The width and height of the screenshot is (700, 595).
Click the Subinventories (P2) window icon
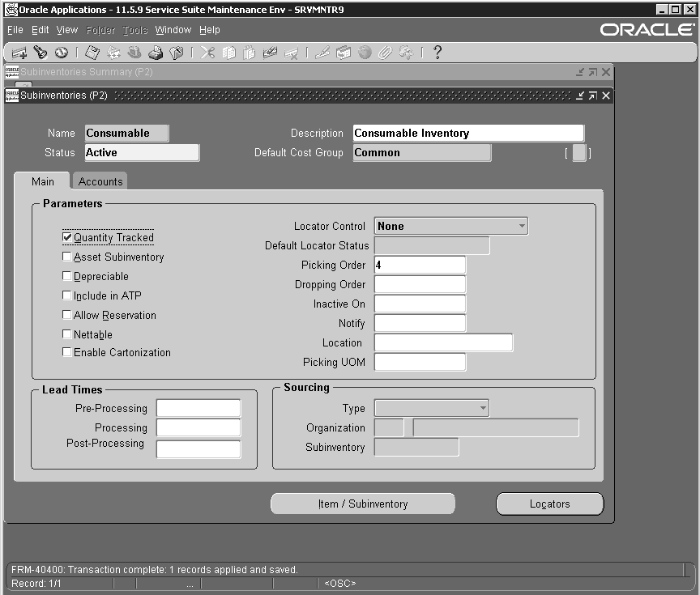11,96
